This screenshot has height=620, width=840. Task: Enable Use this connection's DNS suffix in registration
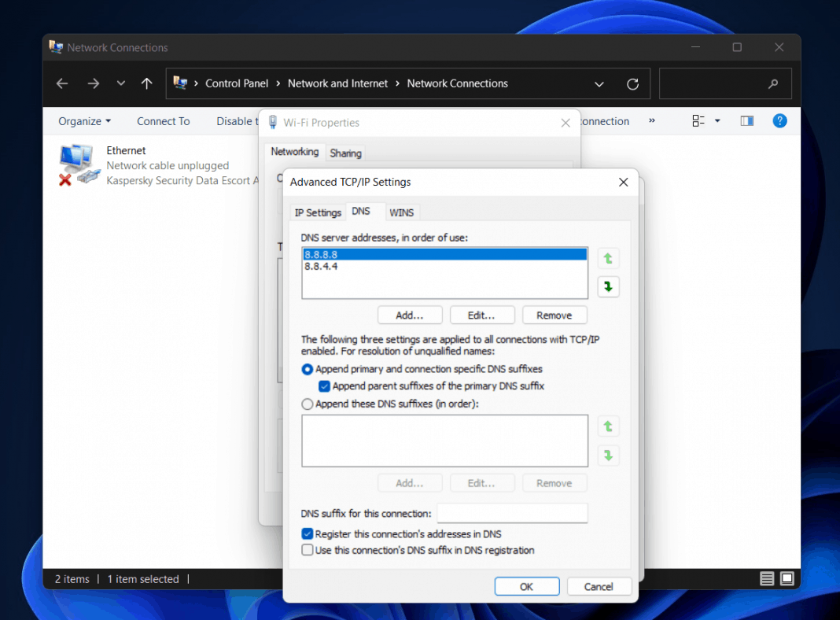(308, 550)
